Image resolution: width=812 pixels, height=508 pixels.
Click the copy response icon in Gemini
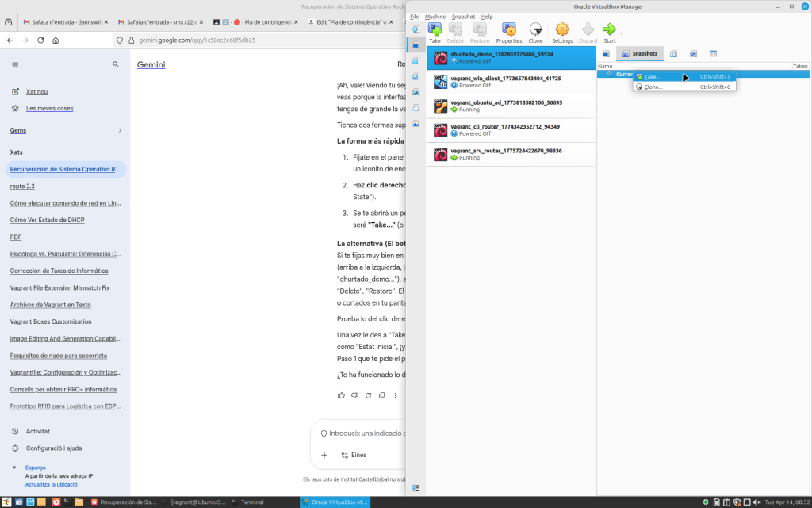381,395
